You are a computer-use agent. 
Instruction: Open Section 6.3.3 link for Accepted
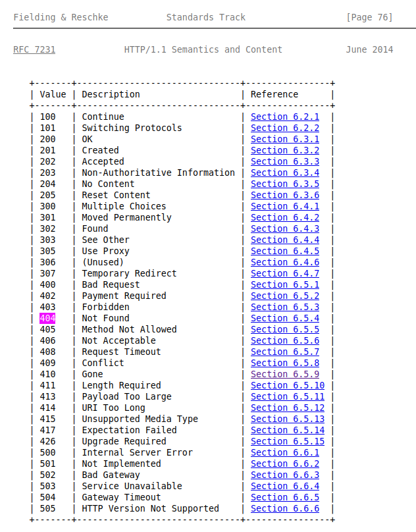click(x=285, y=161)
